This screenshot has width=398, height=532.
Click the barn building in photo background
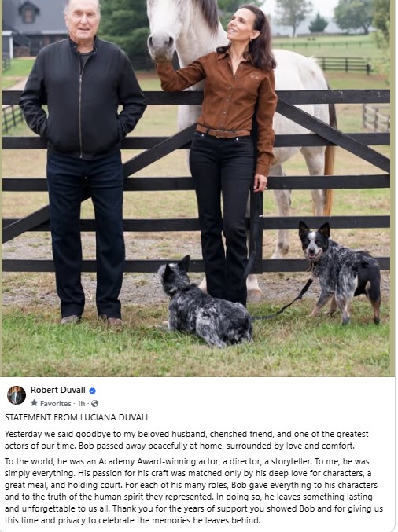[34, 29]
